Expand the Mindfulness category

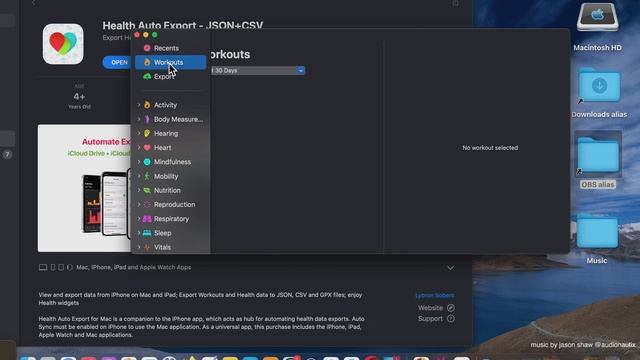point(139,162)
